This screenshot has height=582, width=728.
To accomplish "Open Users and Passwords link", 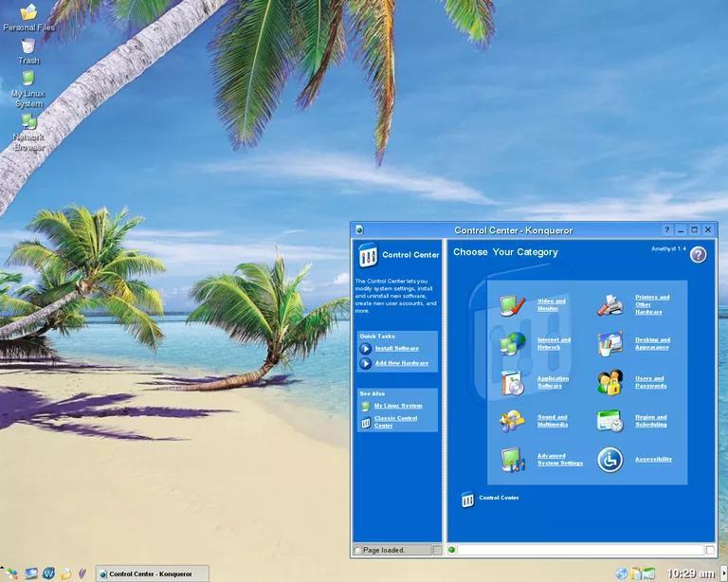I will pyautogui.click(x=651, y=382).
